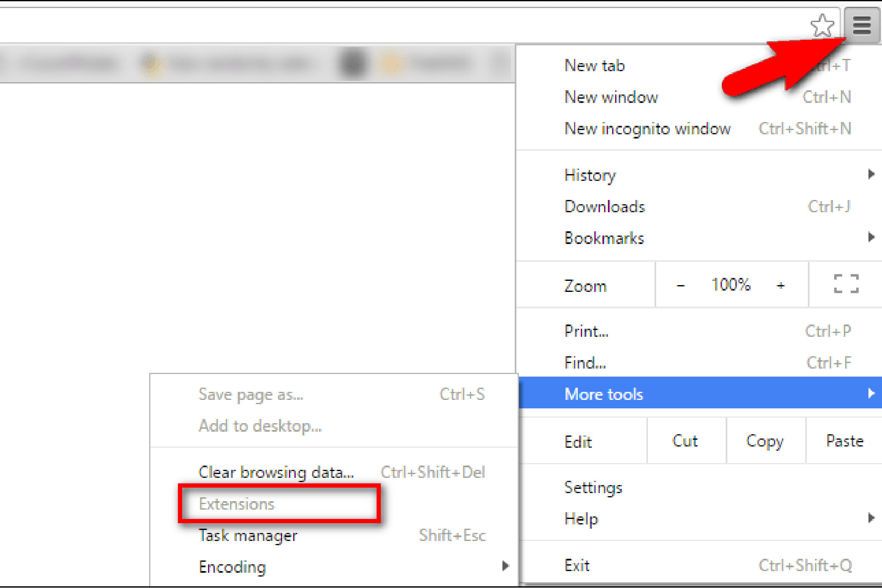Choose Print... from the menu
The width and height of the screenshot is (882, 588).
pos(700,331)
